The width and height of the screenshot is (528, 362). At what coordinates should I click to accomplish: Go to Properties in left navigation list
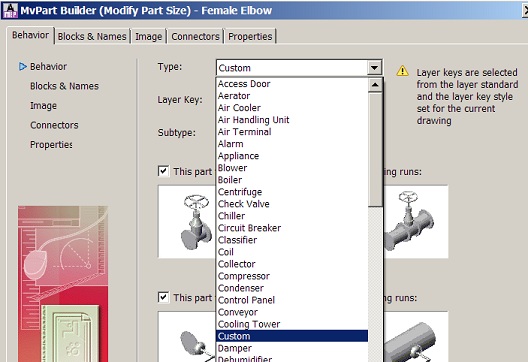click(x=51, y=145)
